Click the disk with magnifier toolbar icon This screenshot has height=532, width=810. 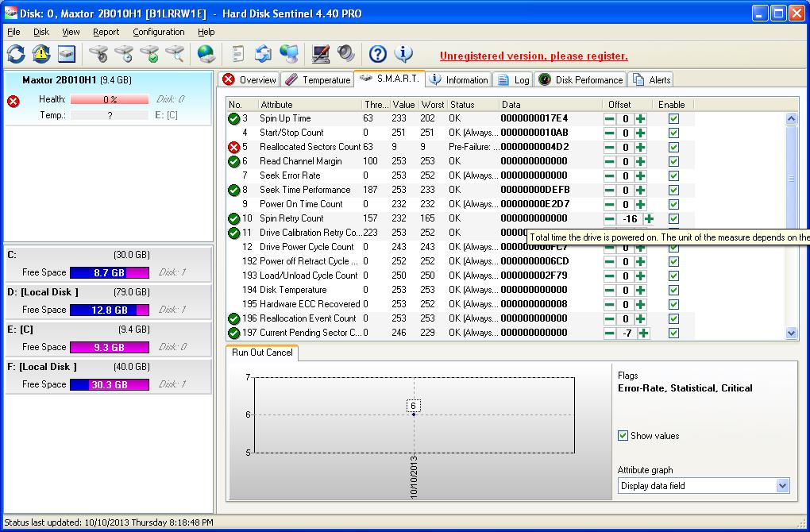pyautogui.click(x=174, y=54)
